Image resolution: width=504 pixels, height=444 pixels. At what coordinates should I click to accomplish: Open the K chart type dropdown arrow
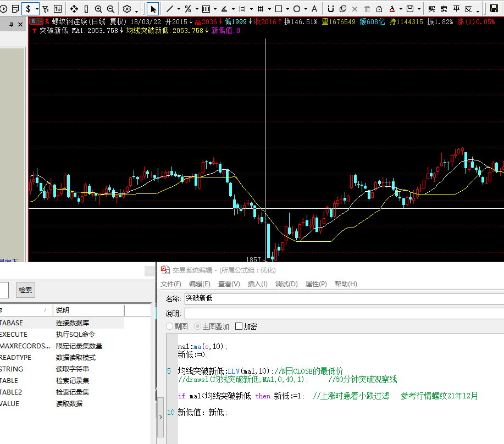pyautogui.click(x=41, y=21)
